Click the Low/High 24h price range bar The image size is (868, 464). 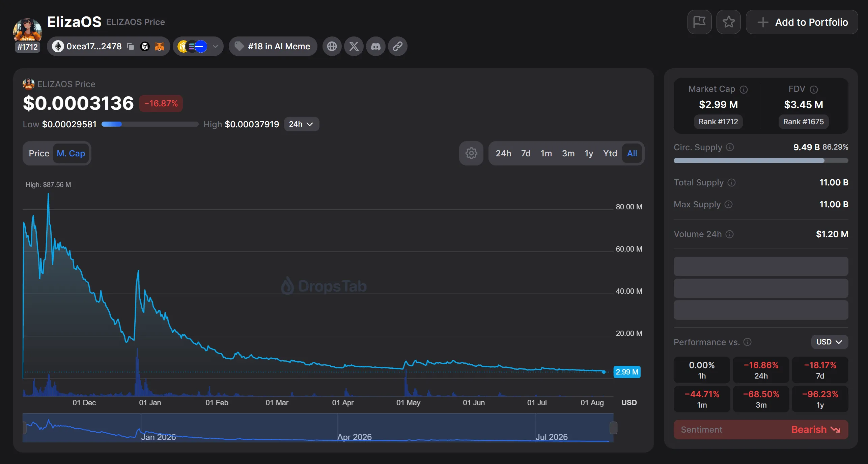point(150,124)
